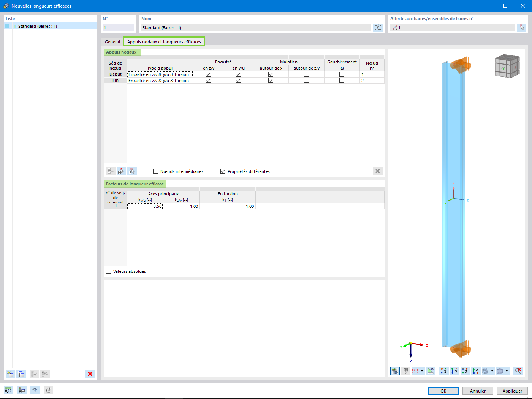Disable the Propriétés différentes checkbox
Viewport: 532px width, 399px height.
click(x=223, y=171)
